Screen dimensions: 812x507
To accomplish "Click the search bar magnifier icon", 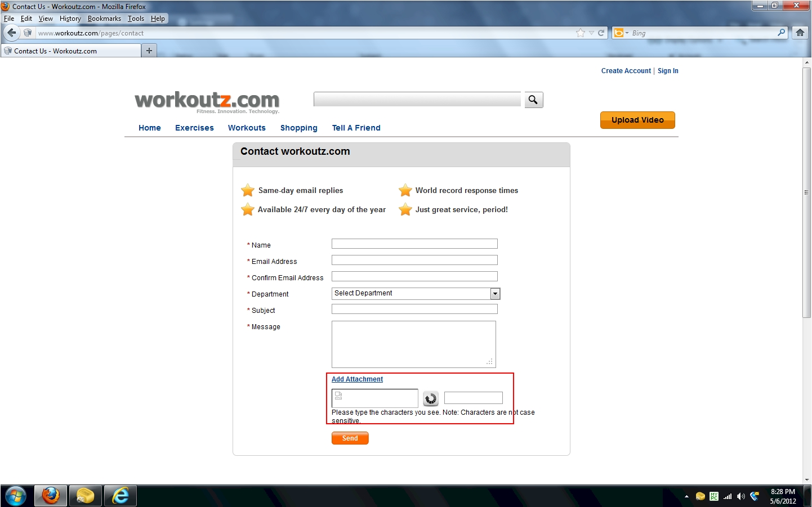I will tap(781, 33).
